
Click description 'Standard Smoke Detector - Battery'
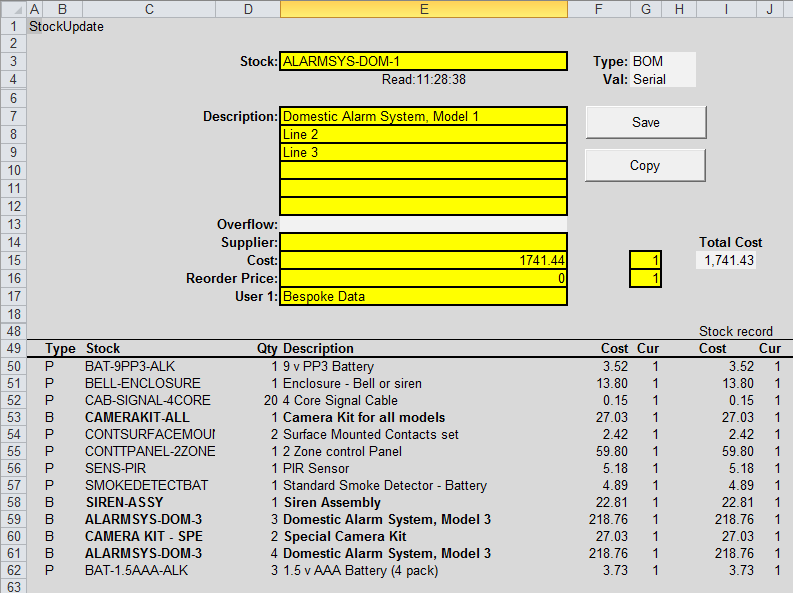point(385,485)
